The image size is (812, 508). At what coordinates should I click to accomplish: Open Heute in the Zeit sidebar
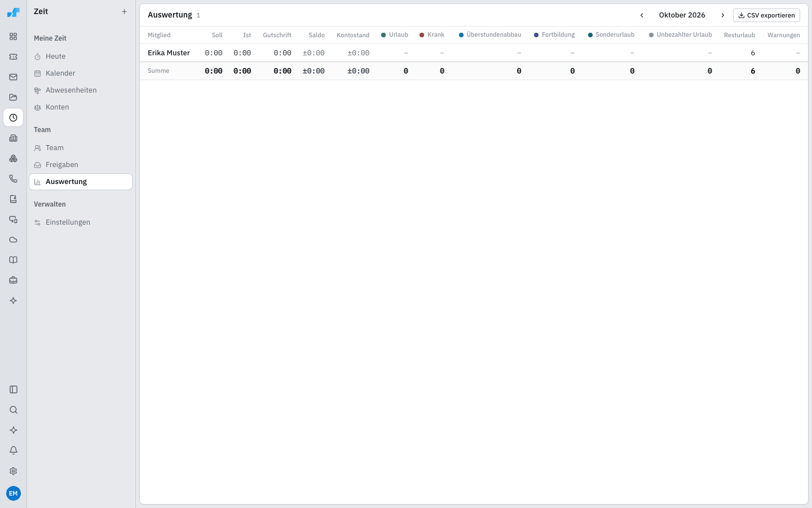[x=81, y=56]
